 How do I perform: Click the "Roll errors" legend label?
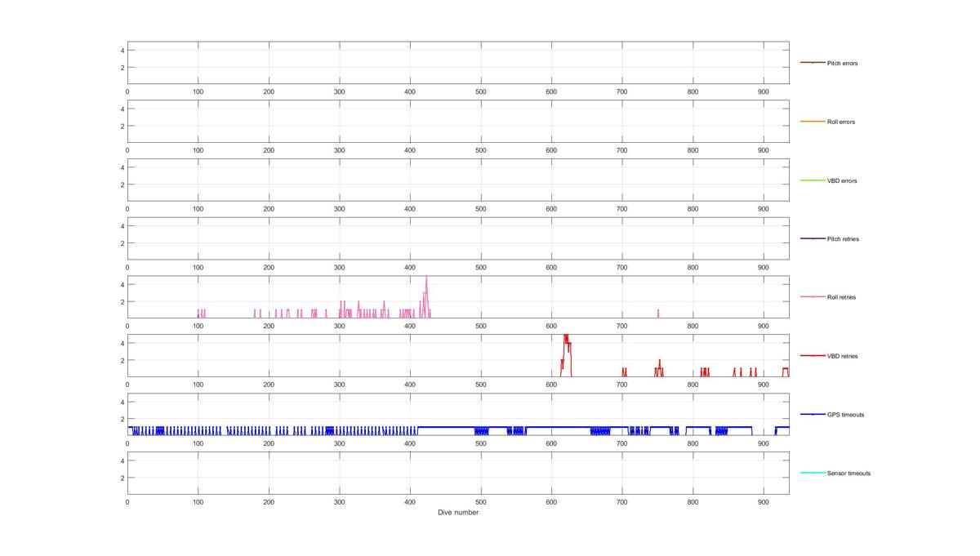pos(840,122)
